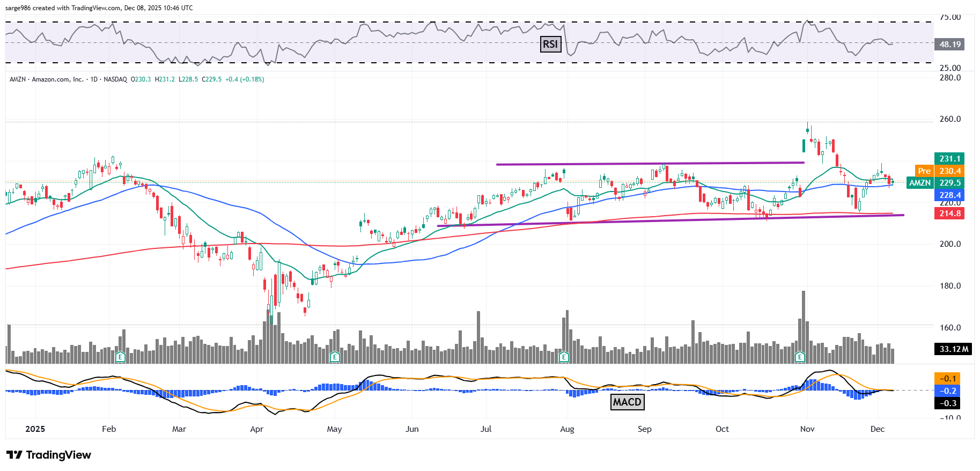Click the blue 228.4 moving average label
Screen dimensions: 980x471
(x=949, y=195)
